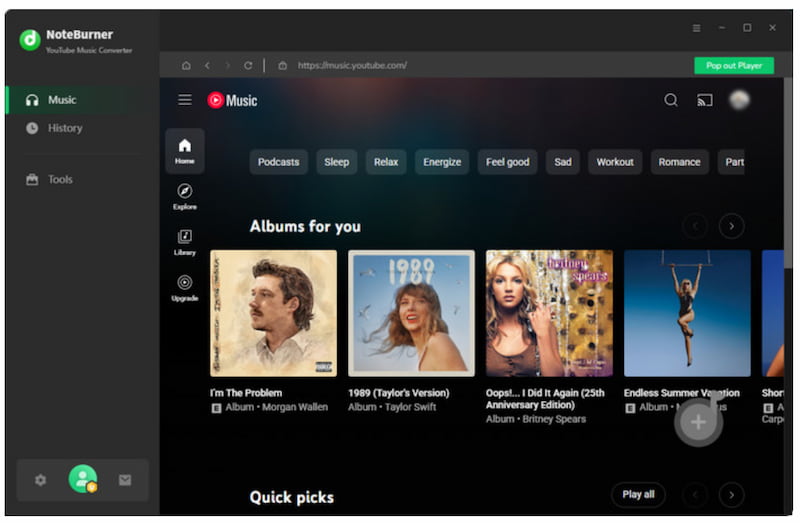The image size is (800, 523).
Task: Go back with the back arrow
Action: pyautogui.click(x=208, y=65)
